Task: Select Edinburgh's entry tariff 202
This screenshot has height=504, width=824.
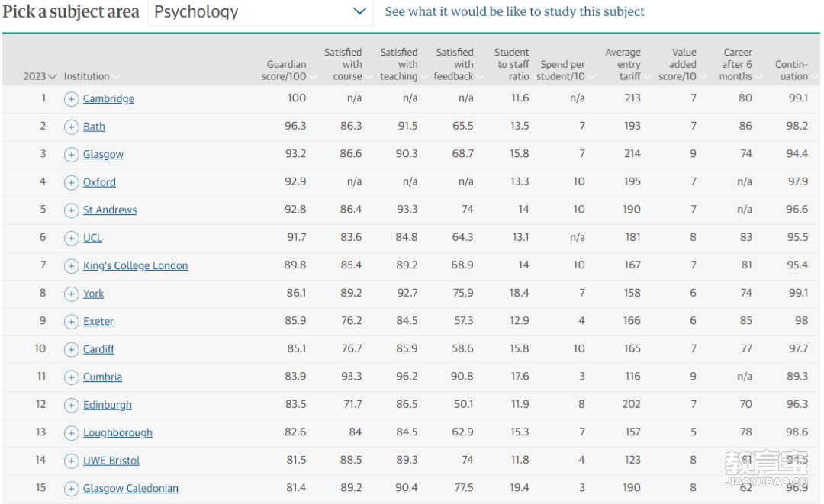Action: tap(631, 404)
